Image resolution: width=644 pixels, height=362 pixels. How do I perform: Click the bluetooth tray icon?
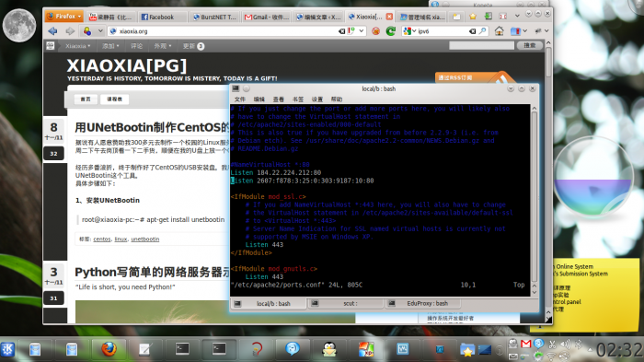click(579, 344)
